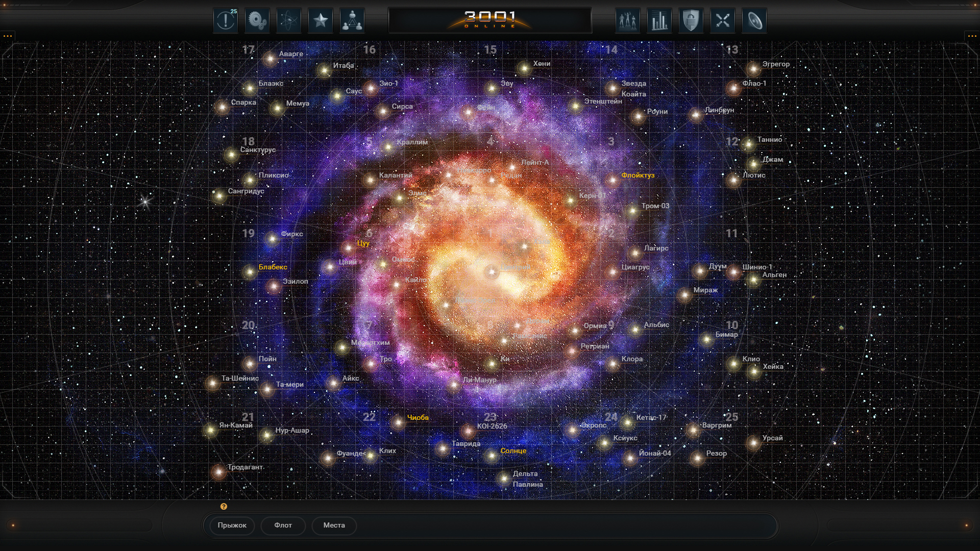Click the three-dots menu at left edge
This screenshot has width=980, height=551.
pyautogui.click(x=8, y=36)
